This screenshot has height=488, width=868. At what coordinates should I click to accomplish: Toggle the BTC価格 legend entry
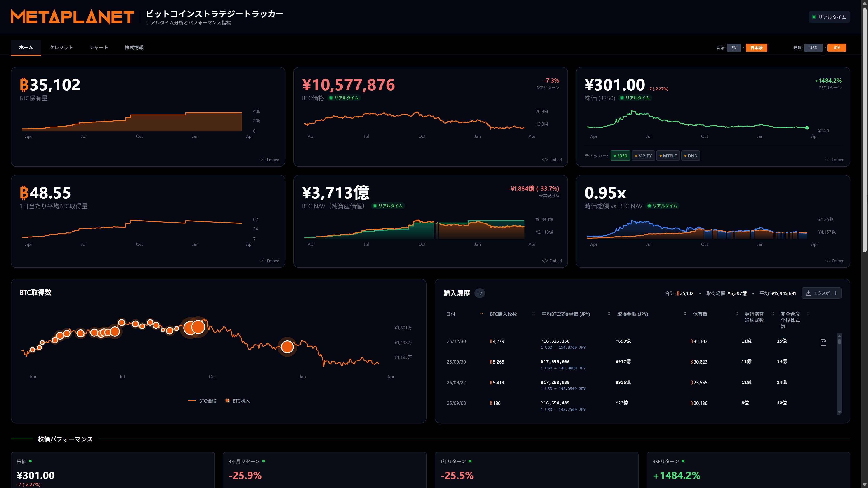point(202,401)
